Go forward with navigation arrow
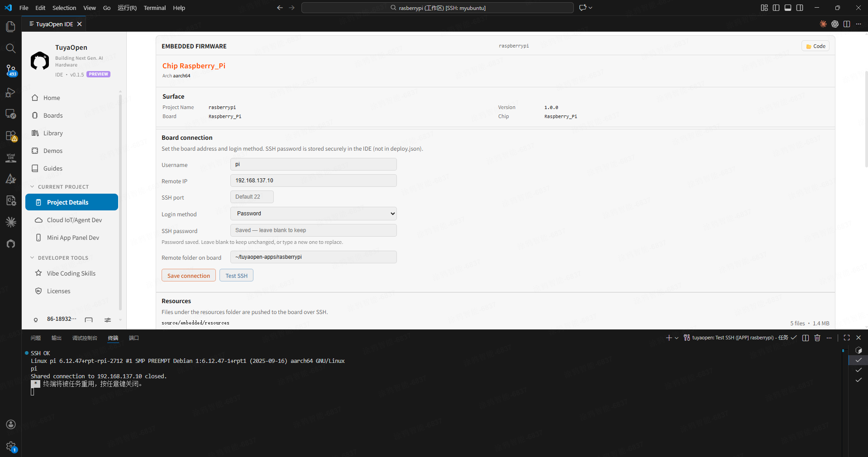The image size is (868, 457). click(291, 8)
